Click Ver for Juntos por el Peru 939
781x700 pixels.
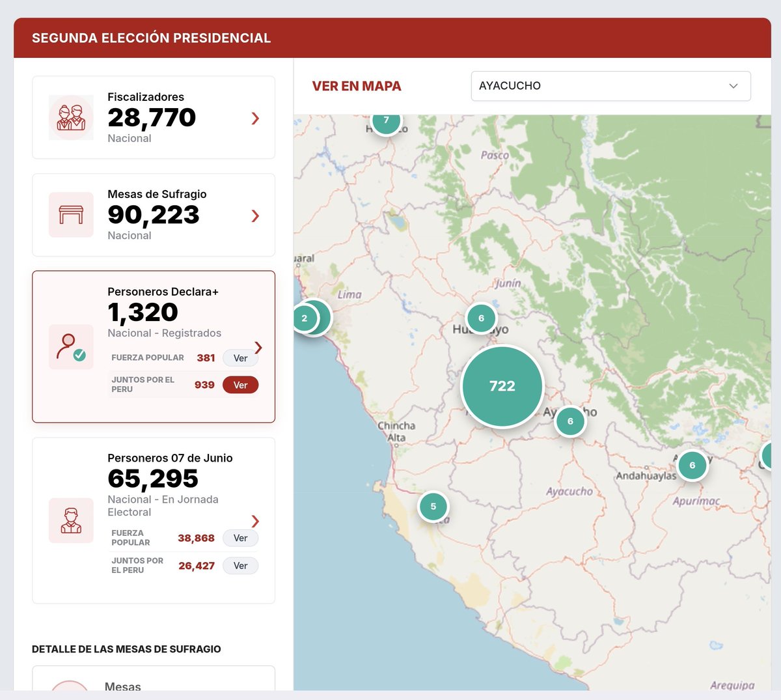240,385
